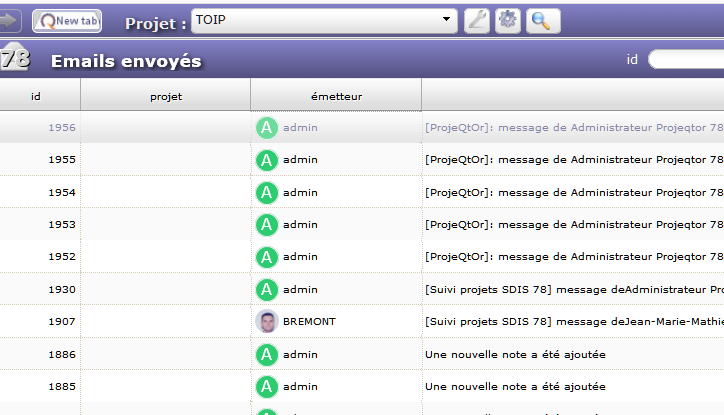Click admin avatar icon in row 1955

point(266,160)
